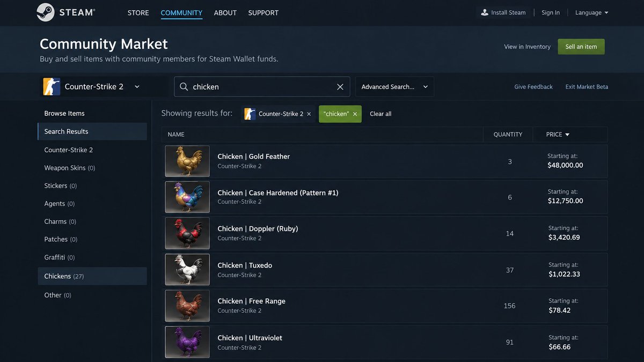
Task: Expand the Counter-Strike 2 game dropdown
Action: (x=137, y=87)
